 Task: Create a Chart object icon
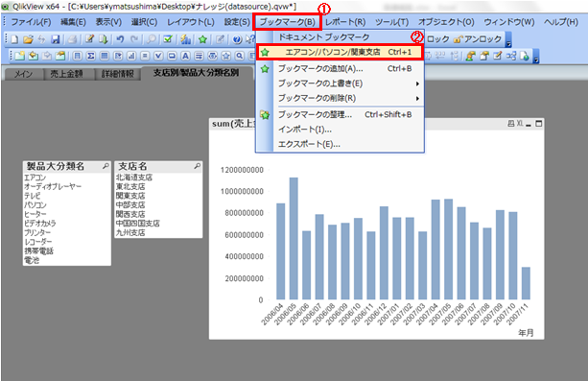point(131,56)
